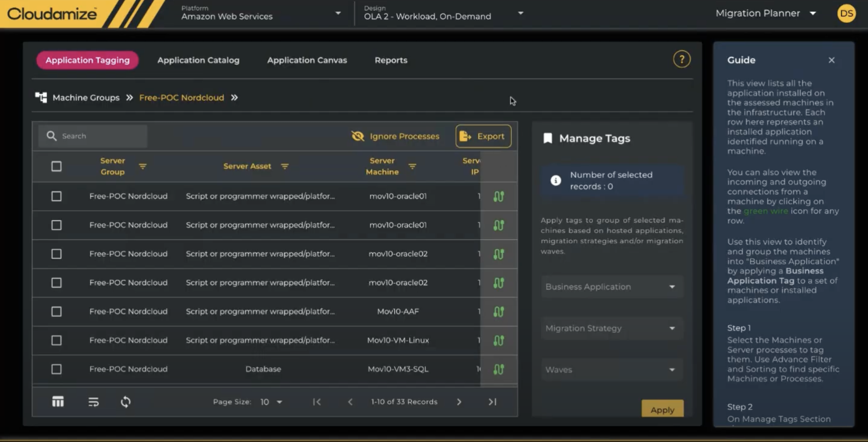Switch to the Application Tagging tab

pos(88,60)
